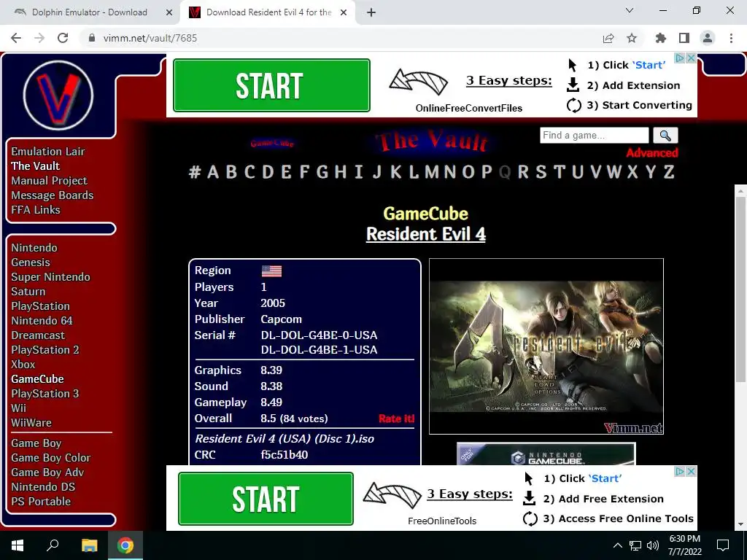Image resolution: width=747 pixels, height=560 pixels.
Task: Select PlayStation 2 in sidebar
Action: (45, 350)
